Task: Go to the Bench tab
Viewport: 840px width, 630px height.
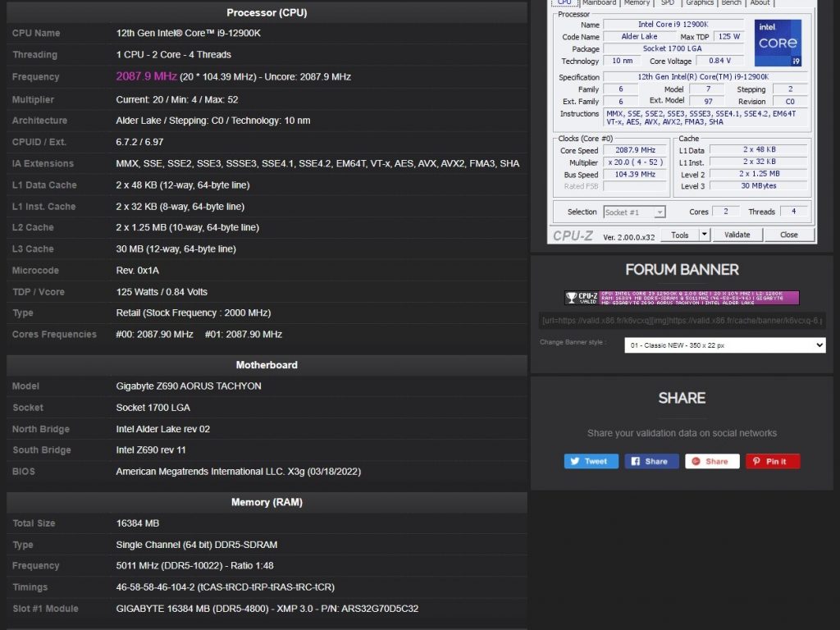Action: [731, 3]
